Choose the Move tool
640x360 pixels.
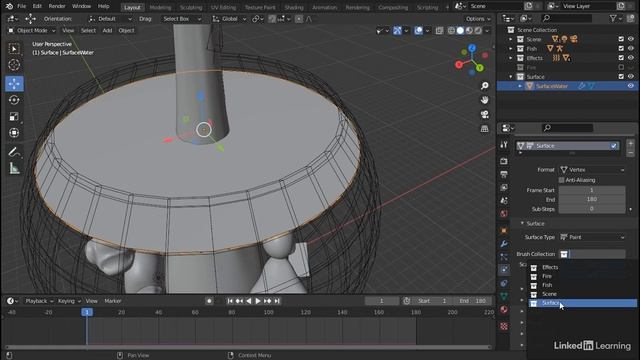pyautogui.click(x=14, y=84)
